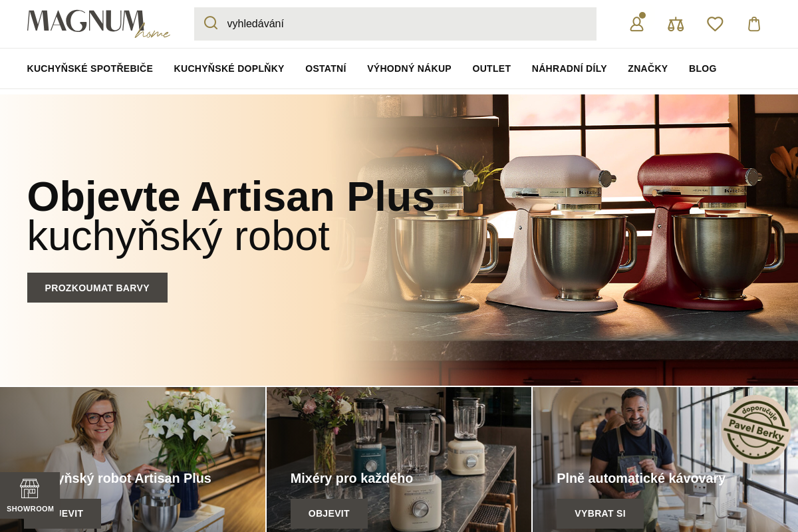Click the Magnum Home logo
798x532 pixels.
click(98, 24)
